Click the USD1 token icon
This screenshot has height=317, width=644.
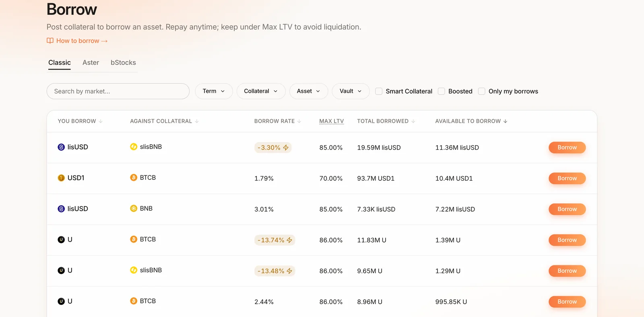(x=61, y=178)
